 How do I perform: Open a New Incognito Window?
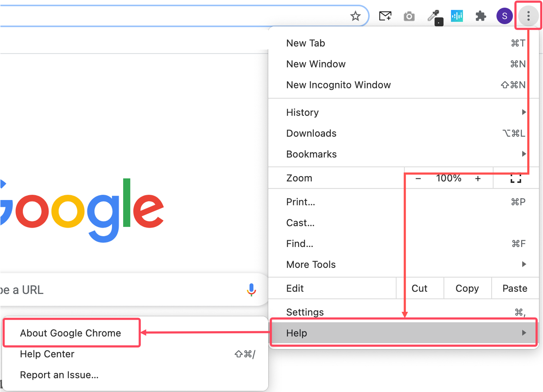click(404, 85)
